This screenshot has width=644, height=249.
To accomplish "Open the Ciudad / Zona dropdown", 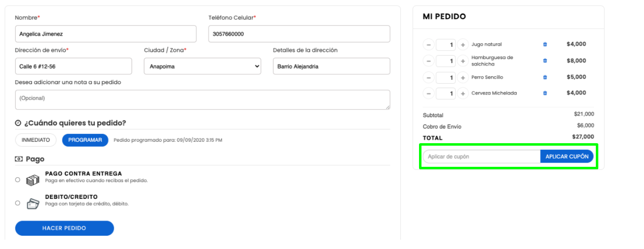I will 202,66.
